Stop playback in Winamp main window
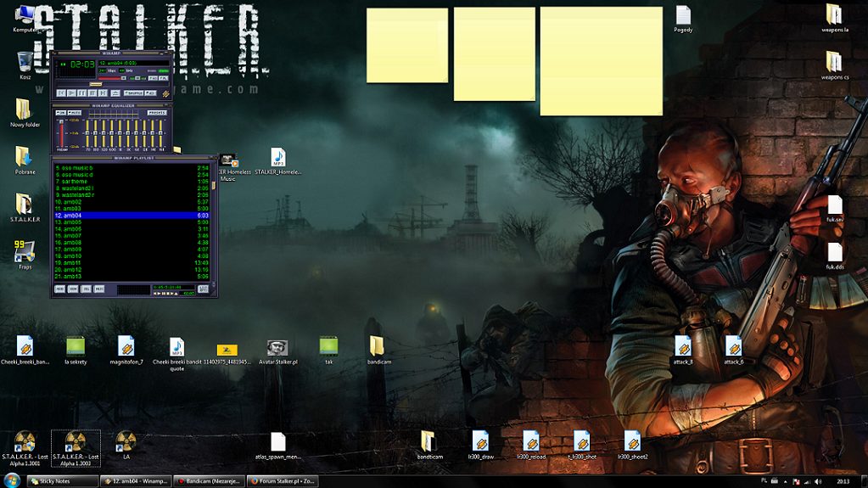Image resolution: width=868 pixels, height=488 pixels. (92, 93)
